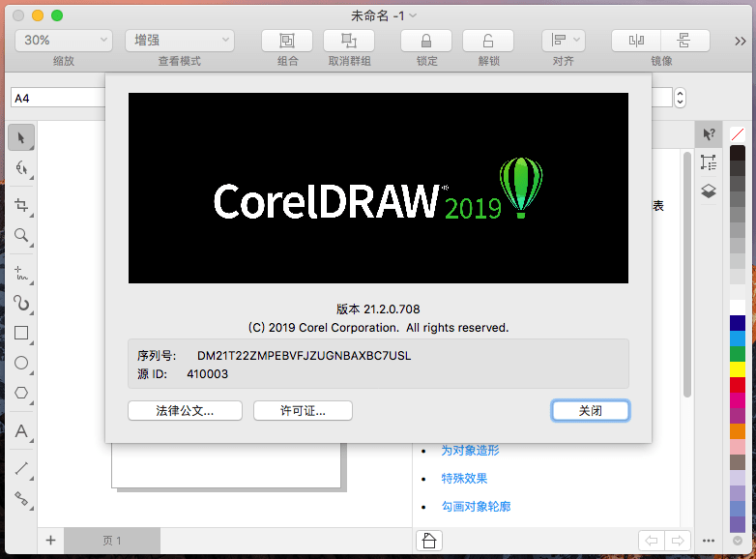Viewport: 756px width, 559px height.
Task: Click the CorelDRAW 2019 splash image
Action: pyautogui.click(x=378, y=188)
